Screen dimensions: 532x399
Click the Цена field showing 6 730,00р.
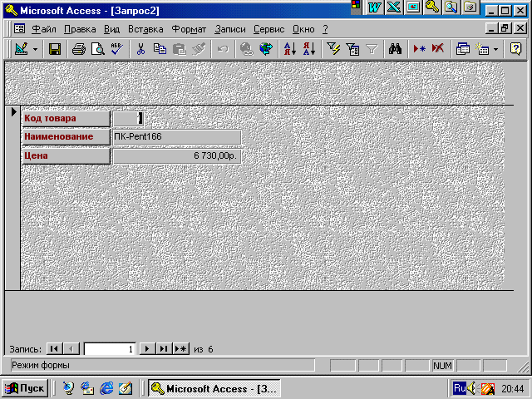point(177,156)
